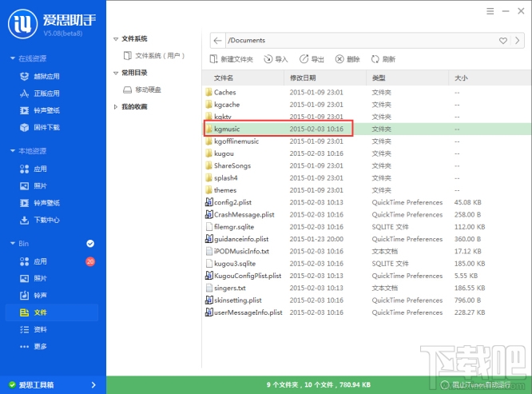Open download center (下载中心)
The image size is (532, 394).
39,220
